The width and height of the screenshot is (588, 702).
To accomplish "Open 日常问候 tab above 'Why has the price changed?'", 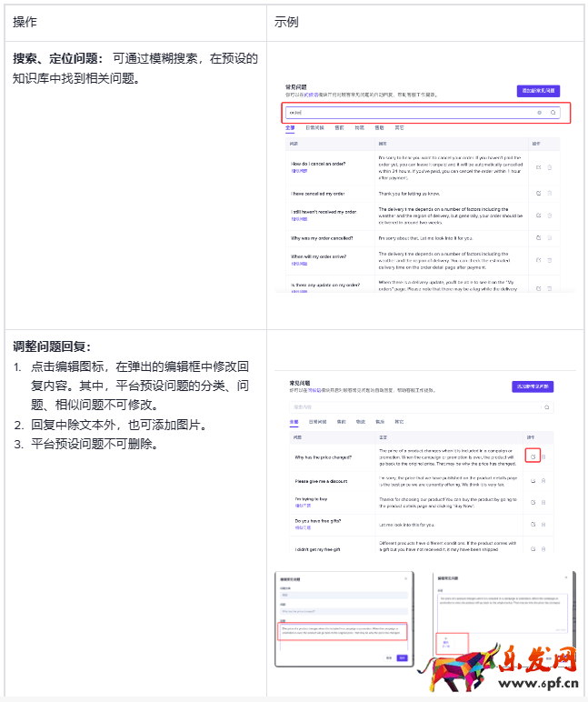I will (x=318, y=422).
